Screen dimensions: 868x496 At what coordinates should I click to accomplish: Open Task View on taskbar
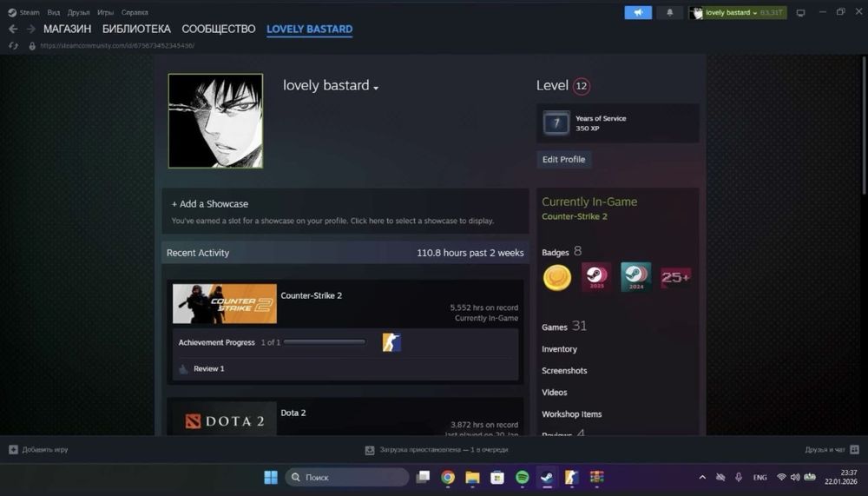tap(423, 477)
